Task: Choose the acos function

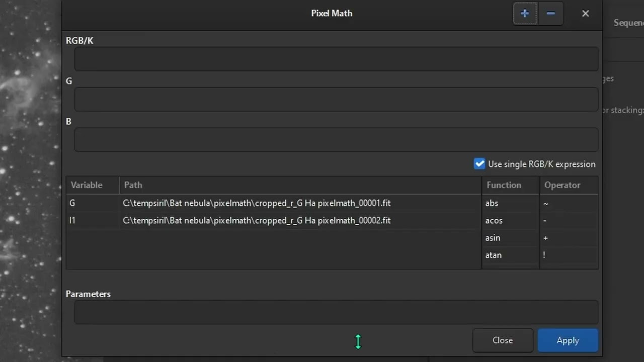Action: pos(510,220)
